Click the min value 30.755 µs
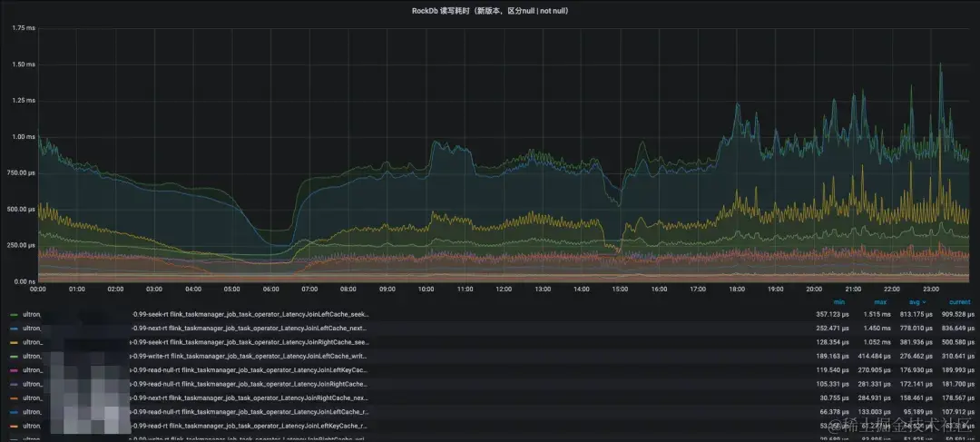980x442 pixels. tap(835, 398)
